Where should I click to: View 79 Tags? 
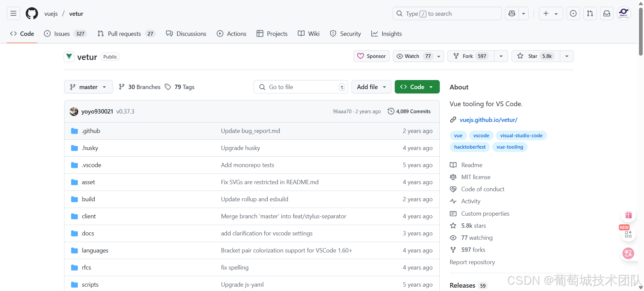click(180, 87)
